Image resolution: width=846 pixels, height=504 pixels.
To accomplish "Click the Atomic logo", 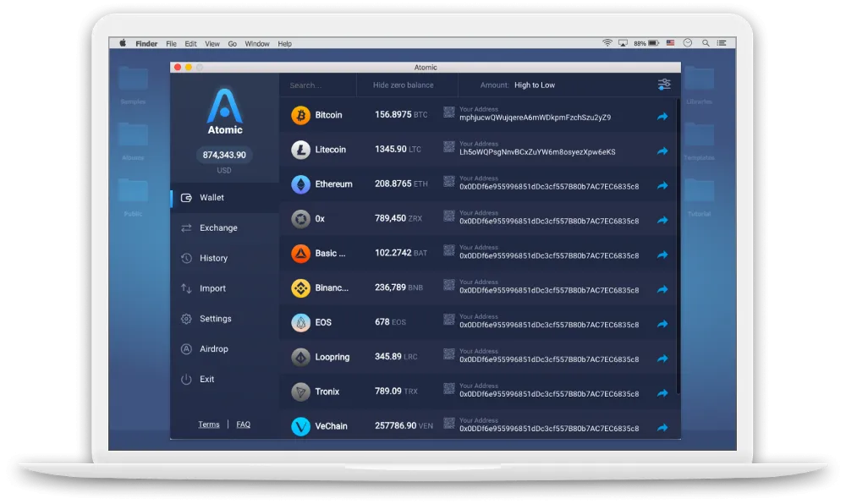I will (224, 111).
